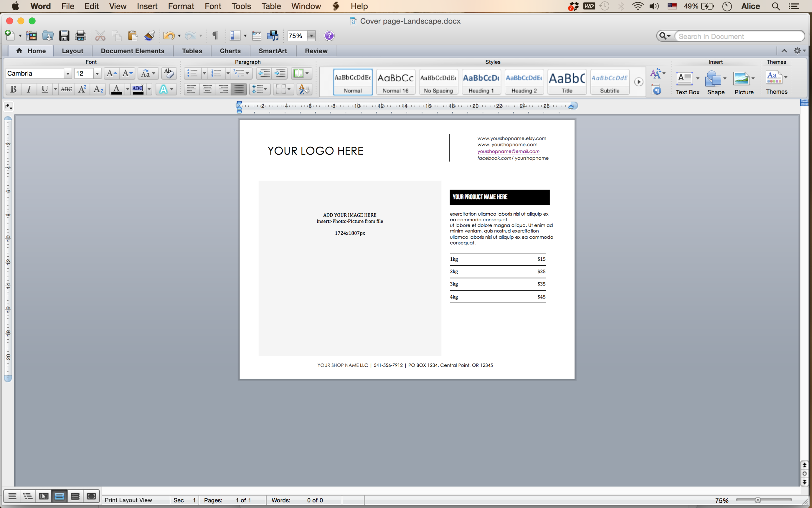Toggle Strikethrough formatting
This screenshot has height=508, width=812.
pyautogui.click(x=66, y=89)
